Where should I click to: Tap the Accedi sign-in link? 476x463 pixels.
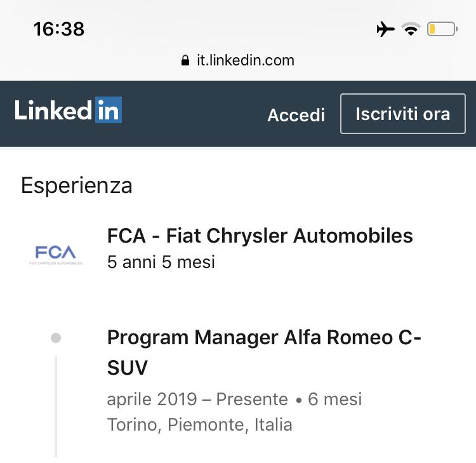[296, 115]
